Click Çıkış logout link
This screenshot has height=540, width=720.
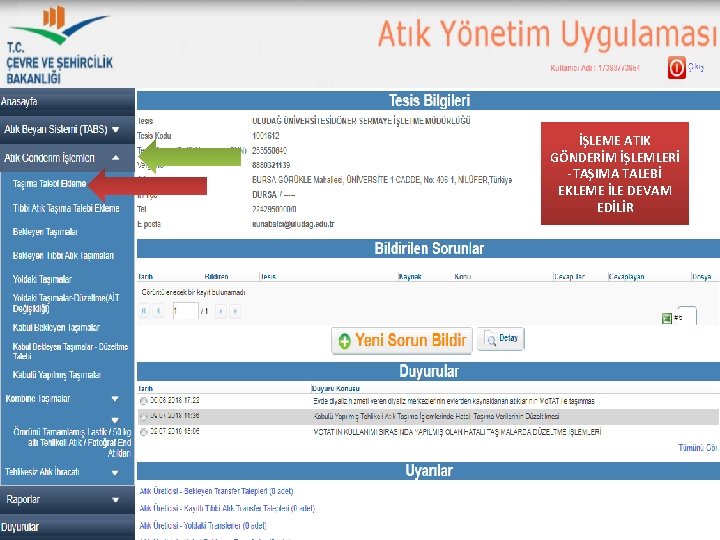(x=696, y=67)
